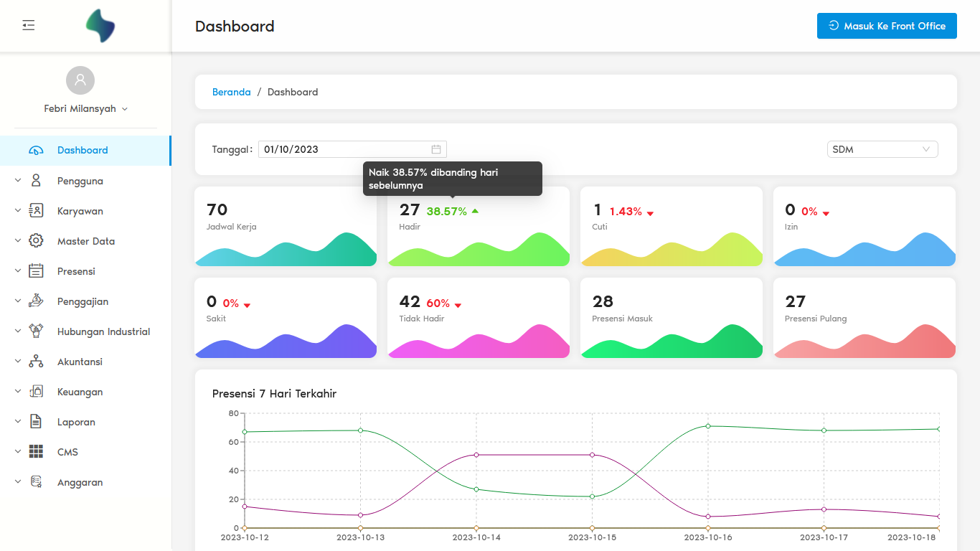Click the Presensi Pulang card showing 27

pos(864,318)
